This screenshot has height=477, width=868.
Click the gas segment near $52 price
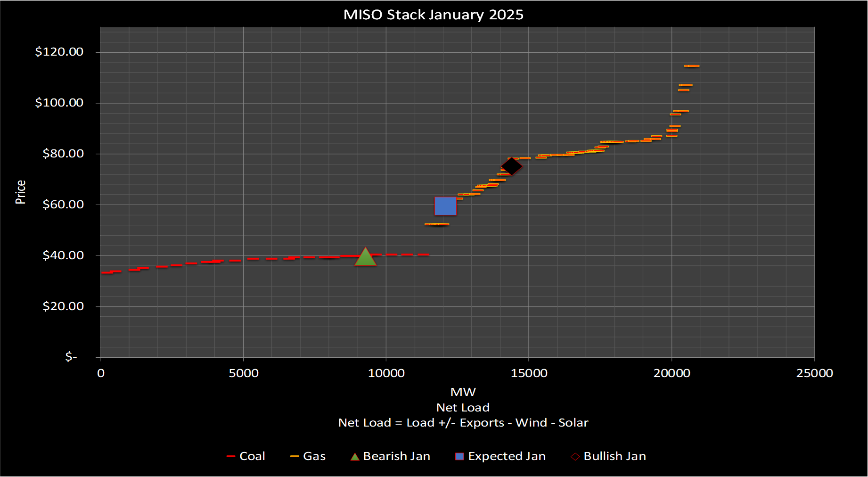pos(437,224)
